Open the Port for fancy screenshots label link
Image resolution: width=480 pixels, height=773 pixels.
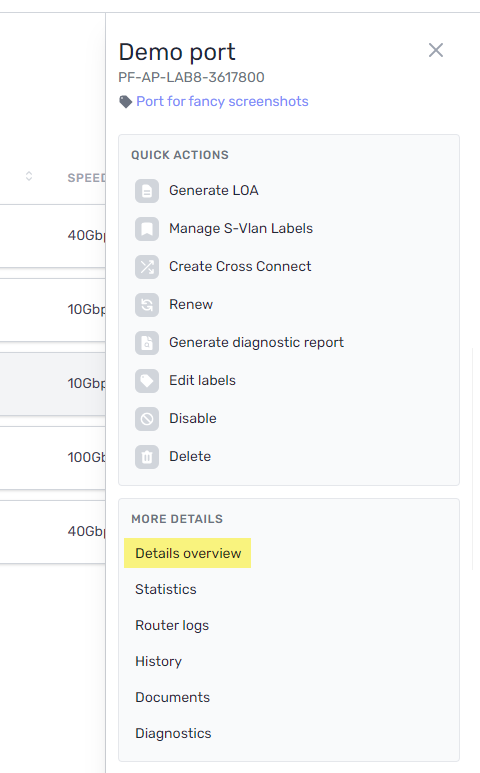[x=222, y=101]
